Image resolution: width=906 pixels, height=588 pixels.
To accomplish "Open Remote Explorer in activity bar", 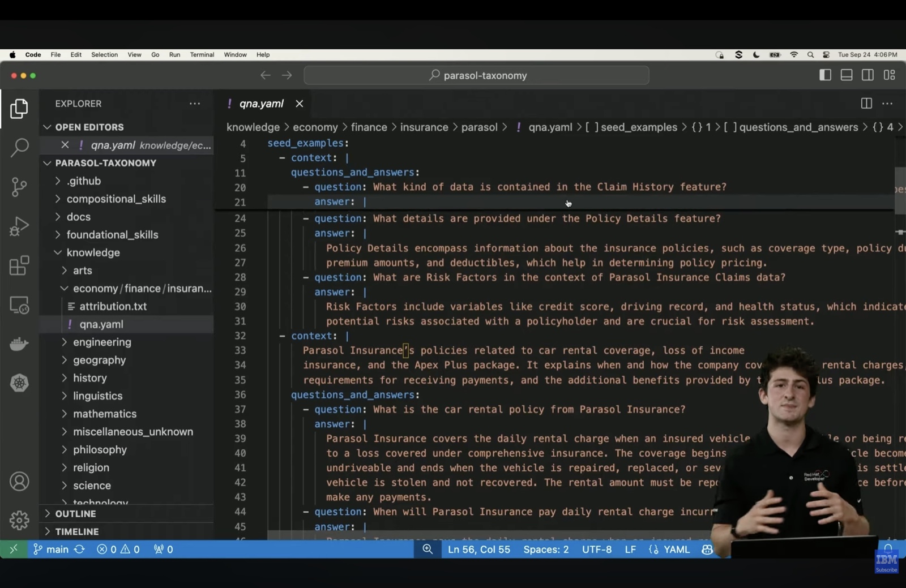I will [x=19, y=306].
